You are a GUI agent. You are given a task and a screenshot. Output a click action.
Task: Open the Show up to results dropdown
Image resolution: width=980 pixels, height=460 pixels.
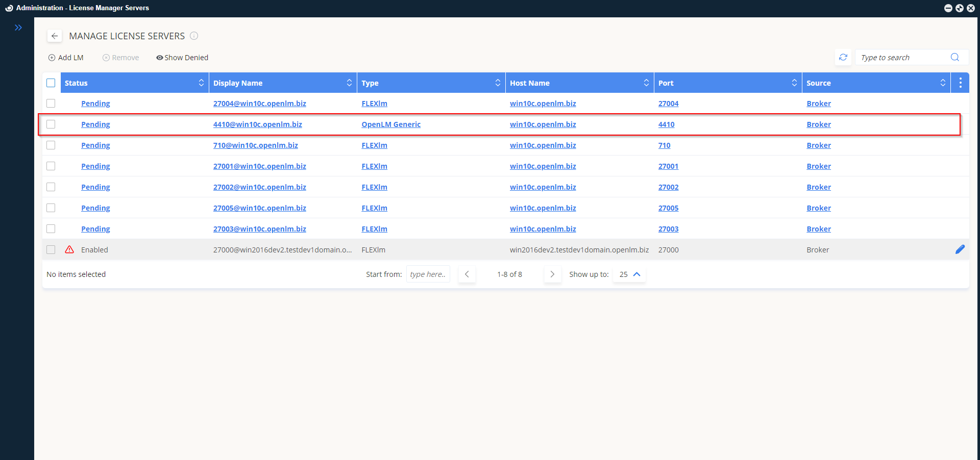(629, 274)
